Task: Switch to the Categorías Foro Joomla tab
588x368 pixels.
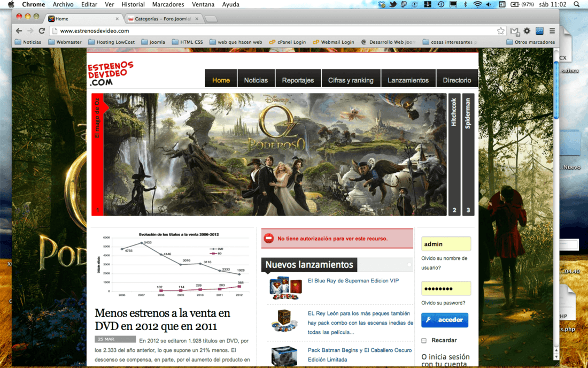Action: tap(163, 19)
